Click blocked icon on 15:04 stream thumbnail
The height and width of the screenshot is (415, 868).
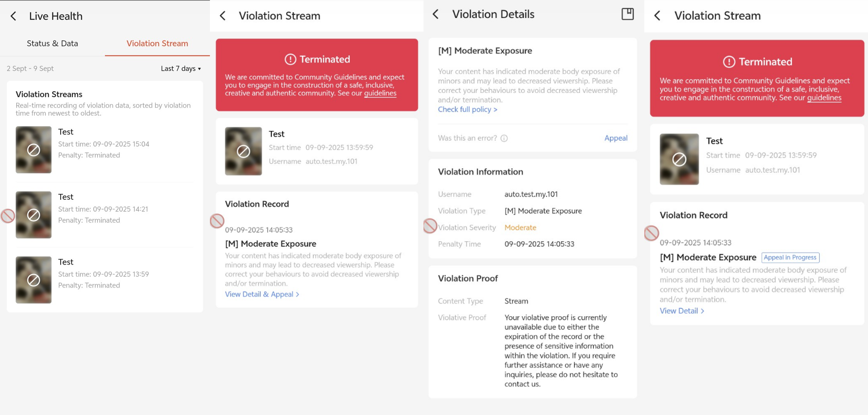(x=33, y=150)
